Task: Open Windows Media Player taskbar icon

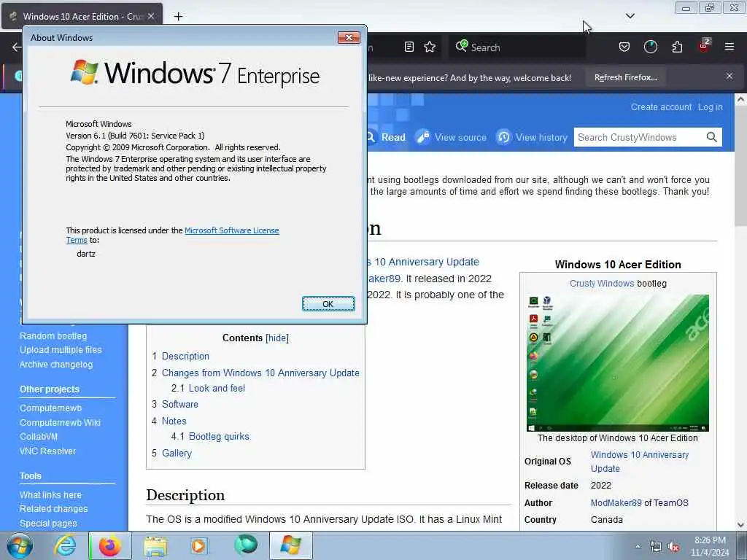Action: pos(199,546)
